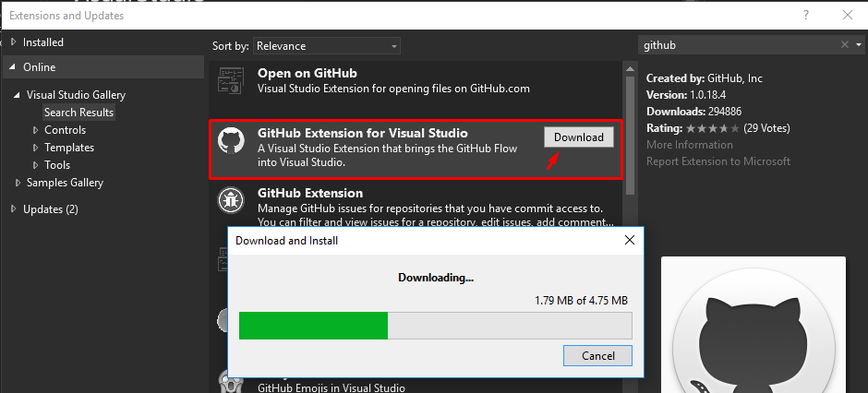Clear the github search text with X

tap(845, 44)
